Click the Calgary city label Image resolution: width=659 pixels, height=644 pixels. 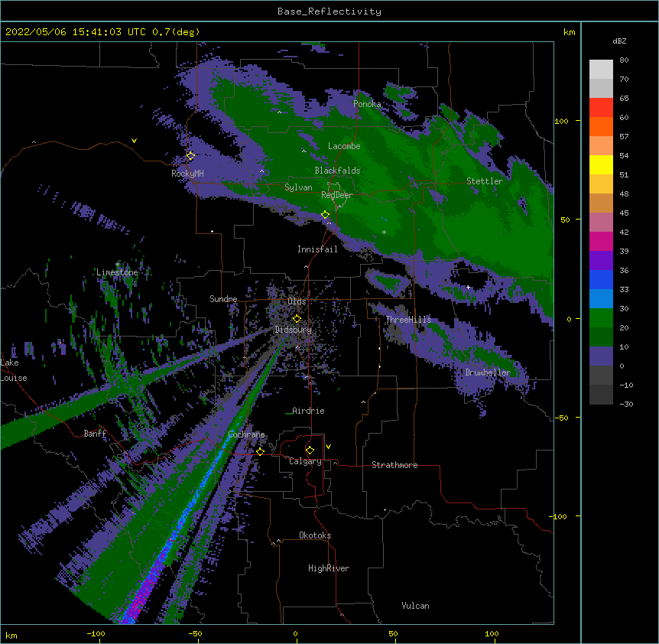click(305, 461)
